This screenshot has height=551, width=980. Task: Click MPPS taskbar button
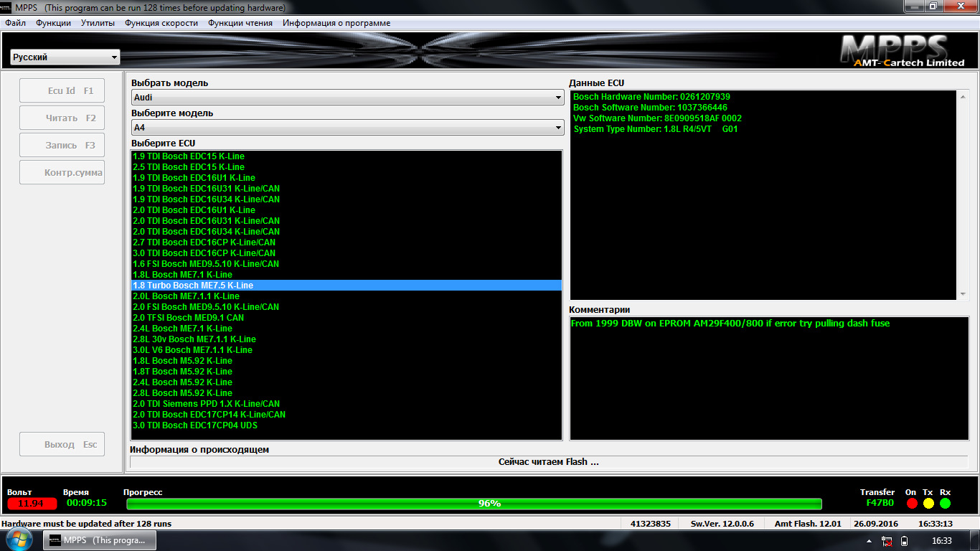click(100, 540)
